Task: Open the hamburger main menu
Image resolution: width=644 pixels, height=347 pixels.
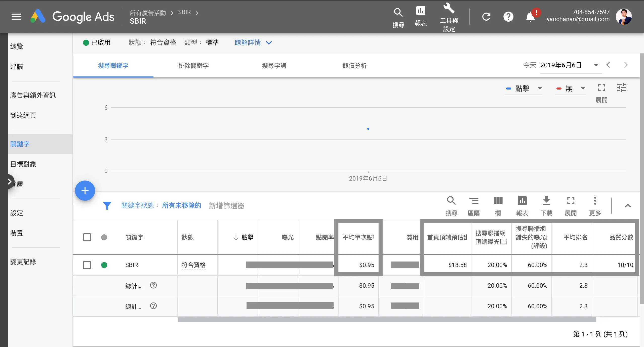Action: pos(16,17)
